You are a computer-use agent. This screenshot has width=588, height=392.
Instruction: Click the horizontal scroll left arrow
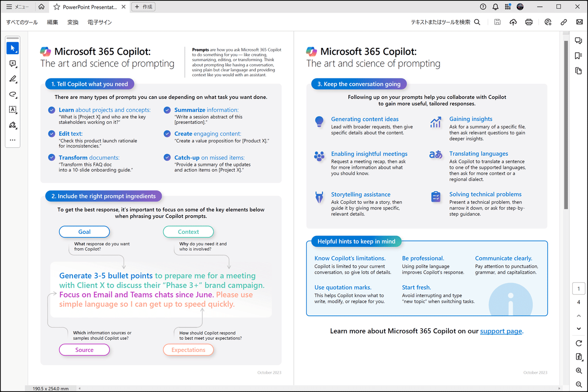79,389
